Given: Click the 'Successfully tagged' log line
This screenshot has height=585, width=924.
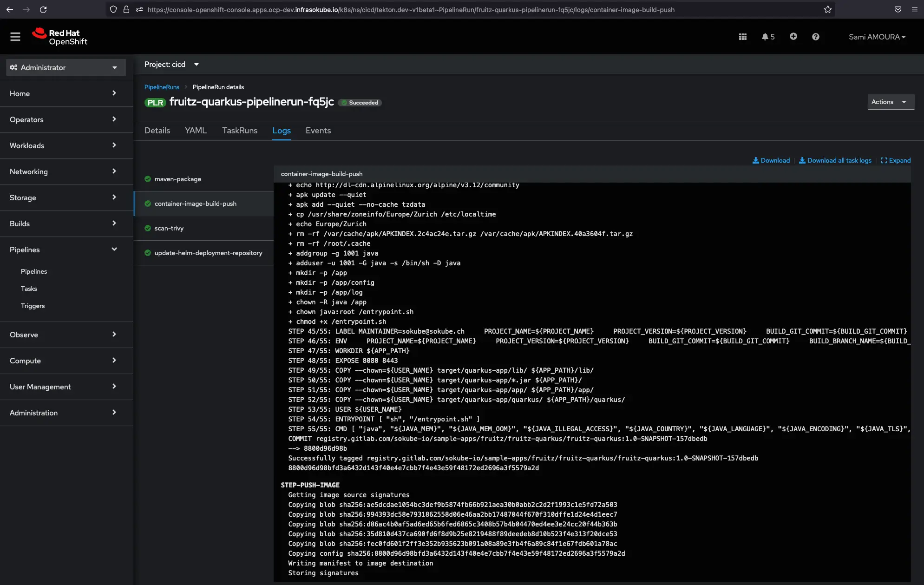Looking at the screenshot, I should 523,458.
